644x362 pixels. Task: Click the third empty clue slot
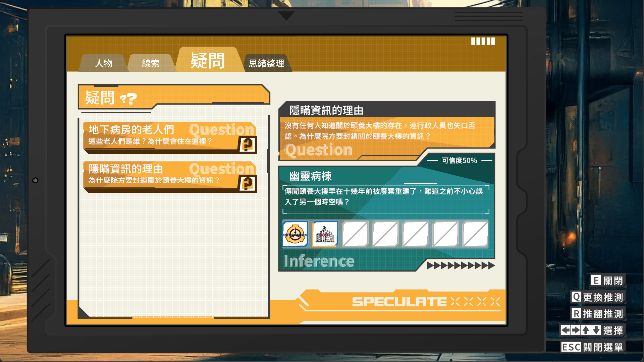point(415,234)
